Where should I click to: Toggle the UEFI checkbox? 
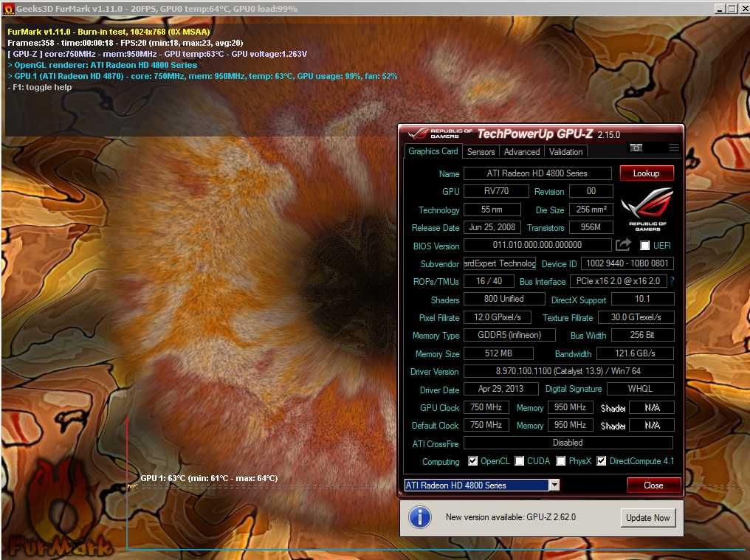pos(644,246)
